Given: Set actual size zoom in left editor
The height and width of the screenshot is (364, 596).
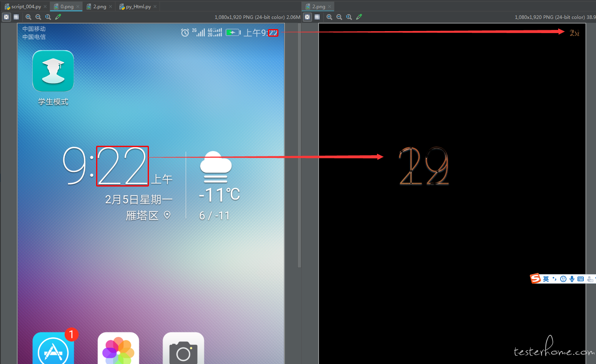Looking at the screenshot, I should coord(48,17).
